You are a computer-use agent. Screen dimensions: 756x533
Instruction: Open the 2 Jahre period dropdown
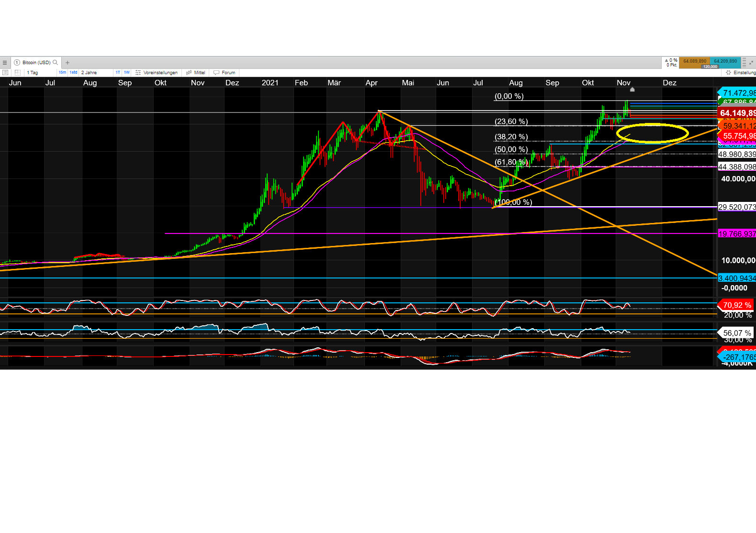[89, 73]
